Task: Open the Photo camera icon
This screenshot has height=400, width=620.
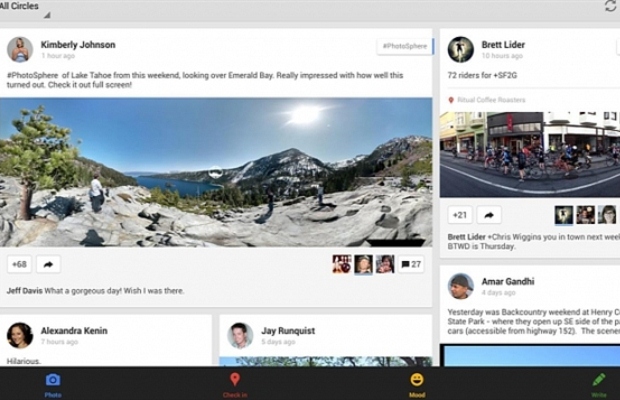Action: (x=53, y=380)
